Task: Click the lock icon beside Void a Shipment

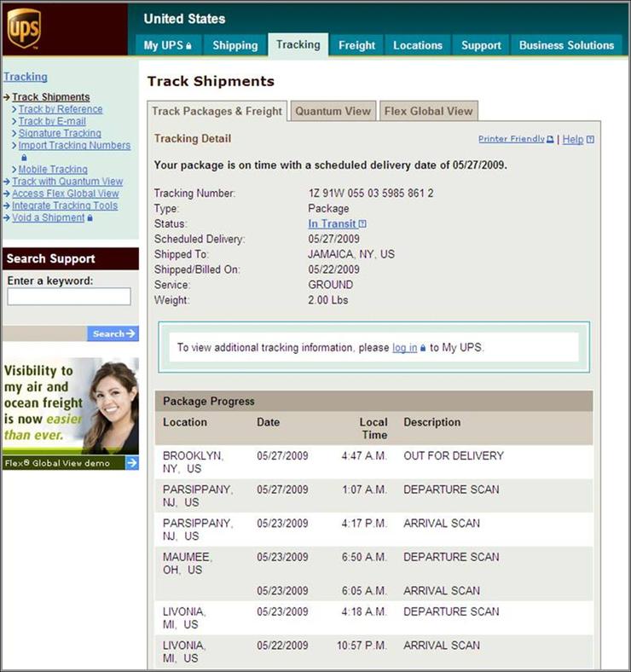Action: pos(90,218)
